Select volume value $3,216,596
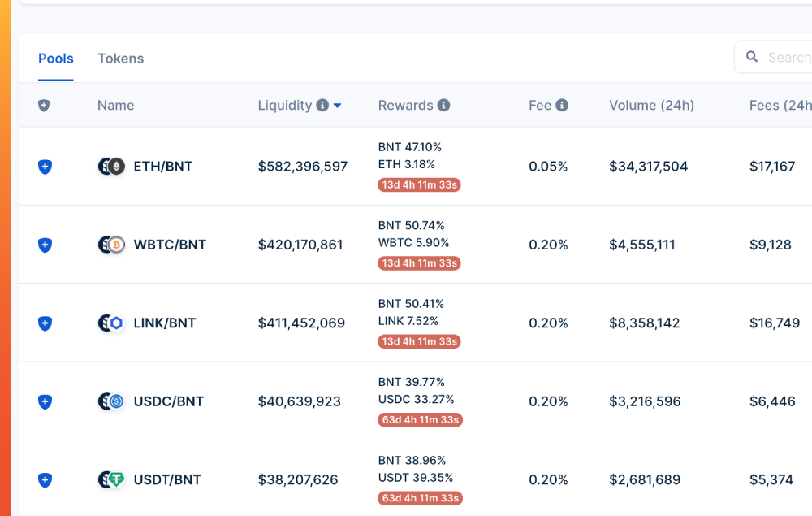This screenshot has width=812, height=516. point(645,401)
